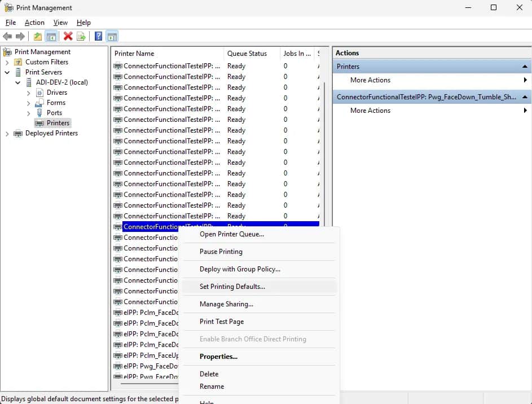
Task: Toggle the Show/Hide Action Pane toolbar icon
Action: (x=112, y=37)
